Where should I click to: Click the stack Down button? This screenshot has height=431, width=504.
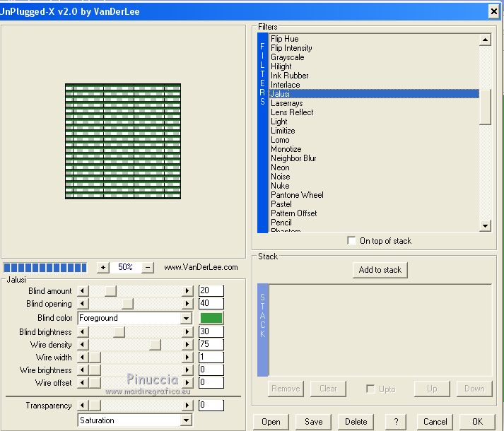pyautogui.click(x=474, y=389)
